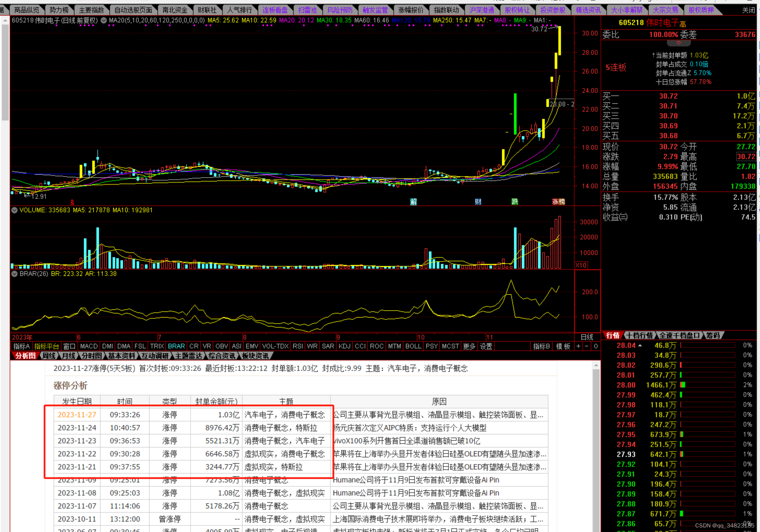The width and height of the screenshot is (760, 532).
Task: Toggle the round button beside MA20 indicator
Action: tap(104, 20)
